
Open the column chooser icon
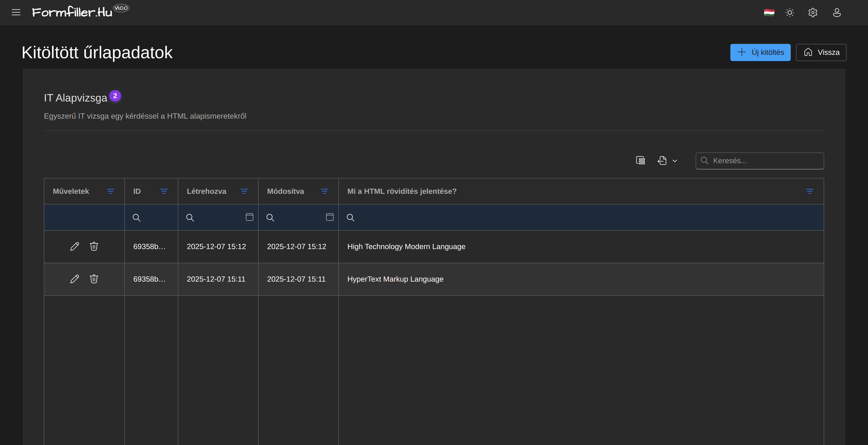point(640,160)
